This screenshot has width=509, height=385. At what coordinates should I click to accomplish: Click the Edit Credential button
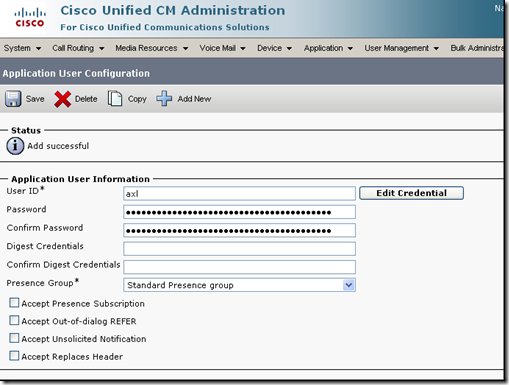tap(411, 193)
